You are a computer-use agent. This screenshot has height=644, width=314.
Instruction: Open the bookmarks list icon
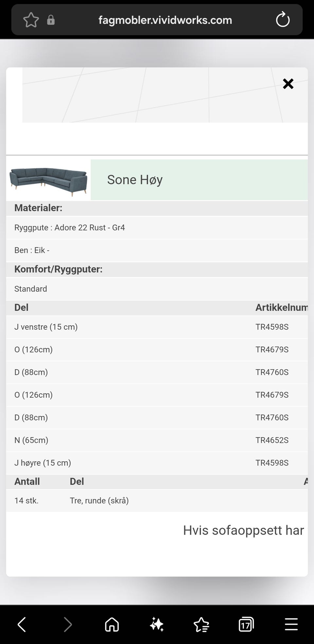tap(201, 624)
